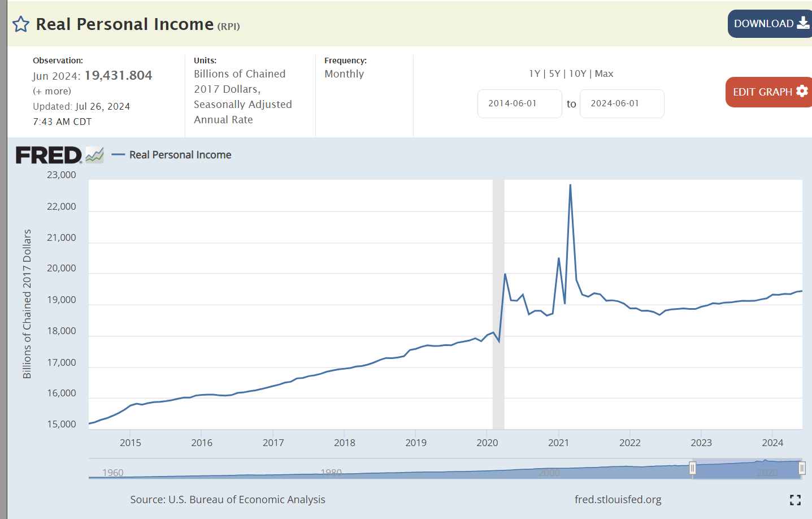Open the fred.stlouisfed.org link

click(618, 499)
